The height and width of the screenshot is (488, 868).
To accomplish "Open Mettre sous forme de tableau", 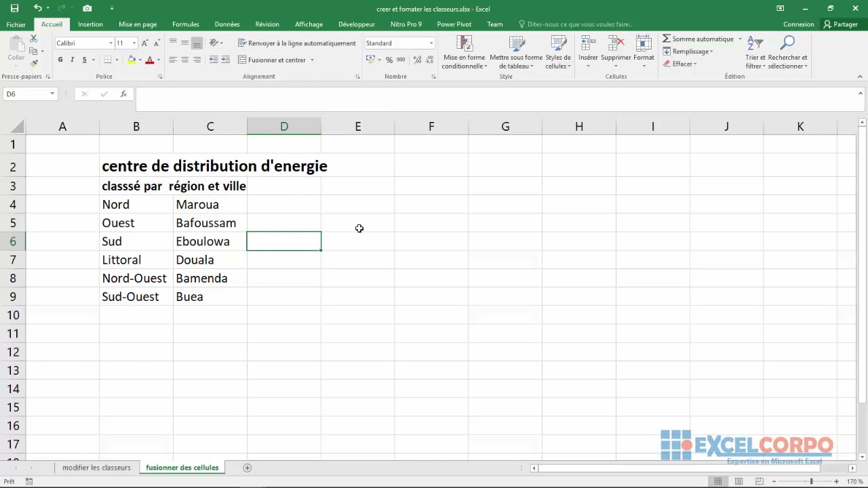I will (516, 52).
